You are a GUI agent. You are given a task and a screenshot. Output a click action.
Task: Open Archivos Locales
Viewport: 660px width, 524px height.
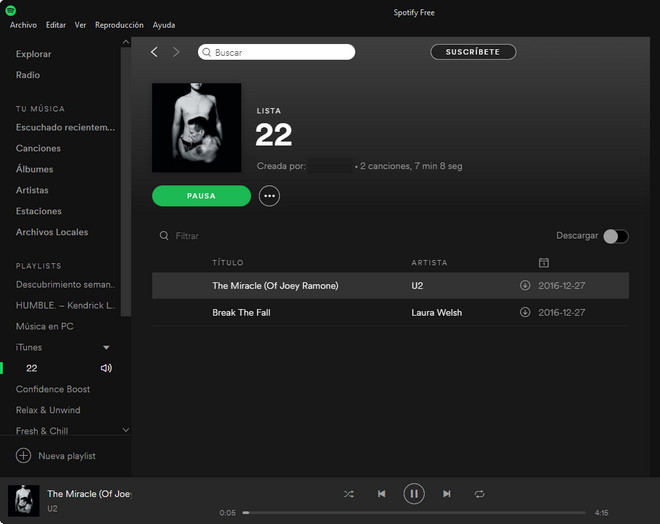52,232
